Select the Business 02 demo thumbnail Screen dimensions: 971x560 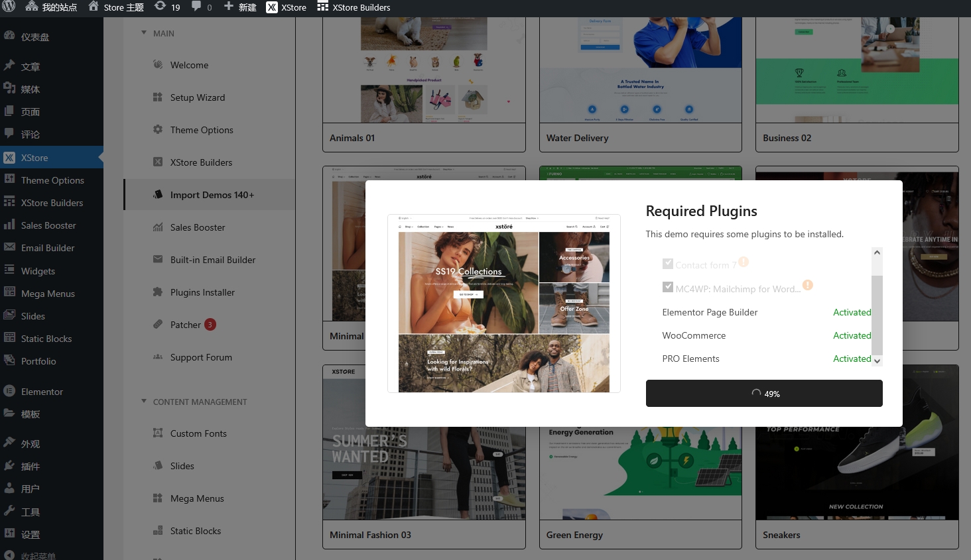click(857, 70)
